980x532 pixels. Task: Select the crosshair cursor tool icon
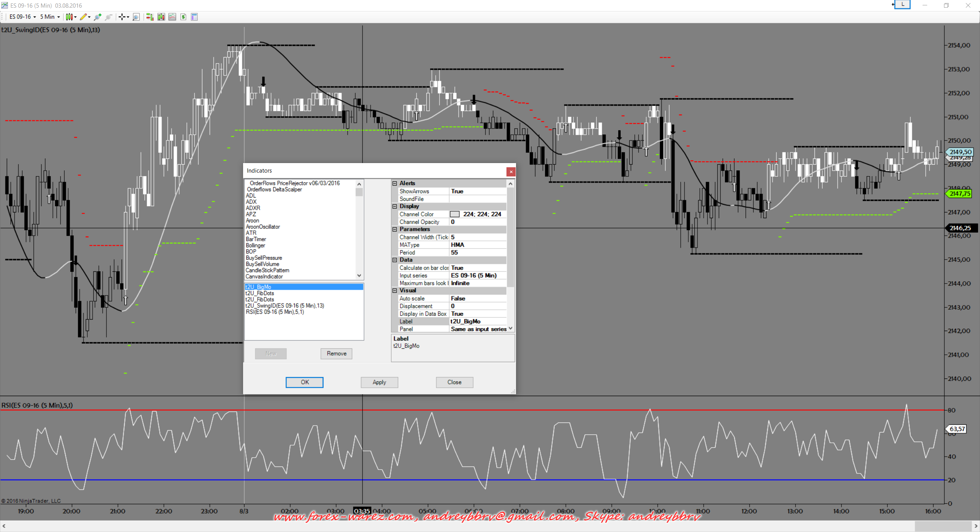(122, 17)
